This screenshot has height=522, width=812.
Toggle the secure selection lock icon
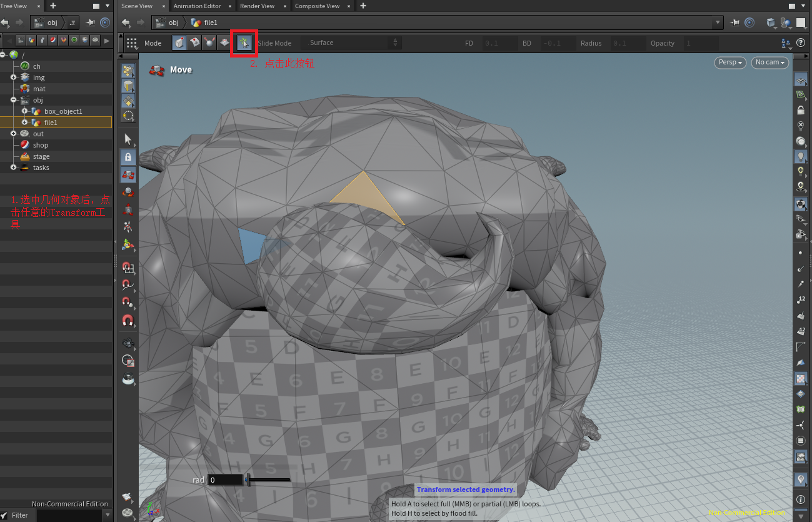(128, 157)
